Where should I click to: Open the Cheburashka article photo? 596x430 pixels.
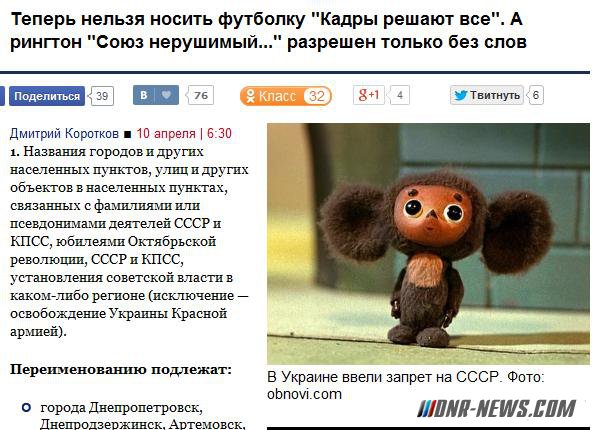tap(428, 244)
